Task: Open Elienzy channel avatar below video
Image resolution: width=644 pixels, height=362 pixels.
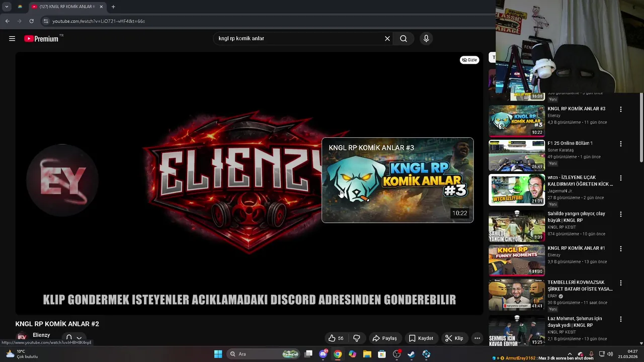Action: tap(22, 337)
